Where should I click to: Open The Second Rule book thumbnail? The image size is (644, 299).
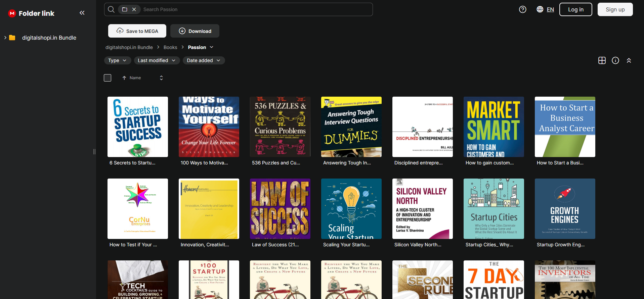(423, 280)
